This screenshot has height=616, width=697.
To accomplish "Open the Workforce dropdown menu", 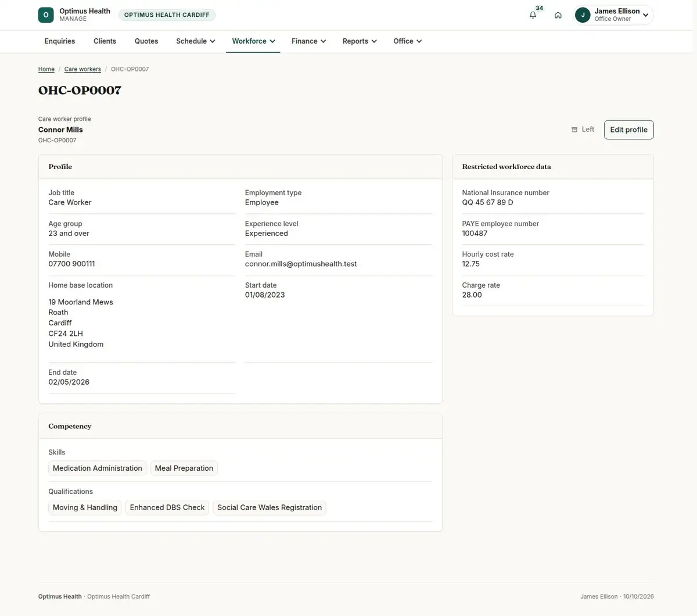I will (x=253, y=41).
